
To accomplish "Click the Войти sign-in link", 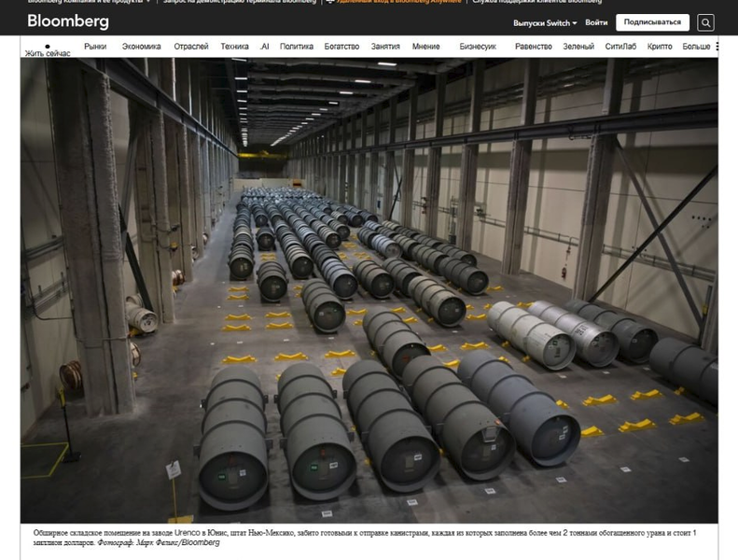I will pos(596,22).
